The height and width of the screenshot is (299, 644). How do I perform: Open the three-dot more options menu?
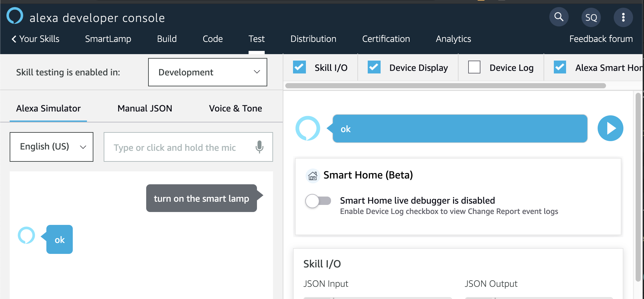pos(623,17)
